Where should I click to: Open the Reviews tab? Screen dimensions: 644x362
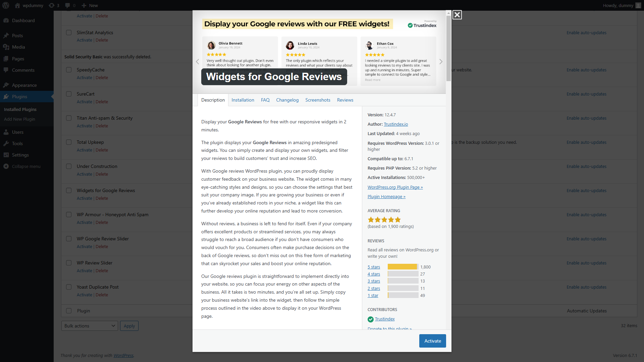(x=345, y=100)
